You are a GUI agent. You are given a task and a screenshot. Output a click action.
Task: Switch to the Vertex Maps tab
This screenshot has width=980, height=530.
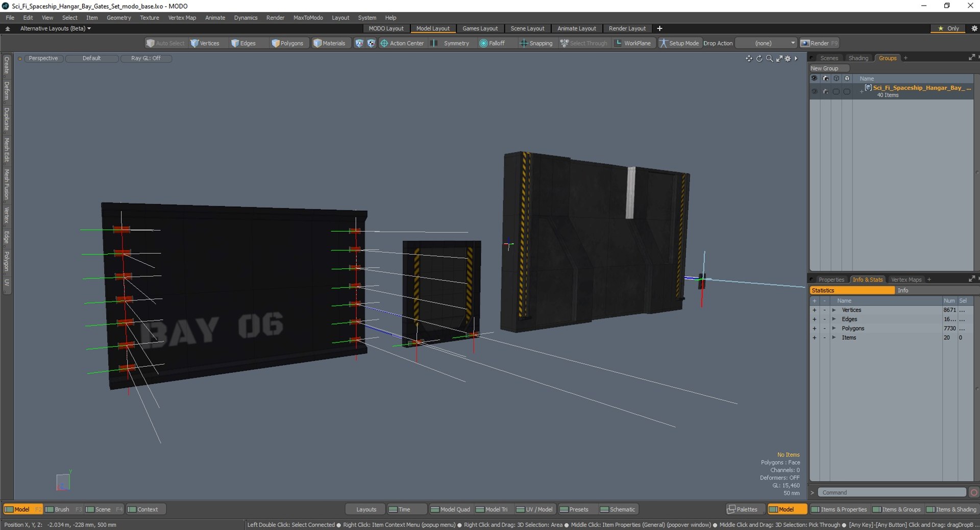(906, 280)
